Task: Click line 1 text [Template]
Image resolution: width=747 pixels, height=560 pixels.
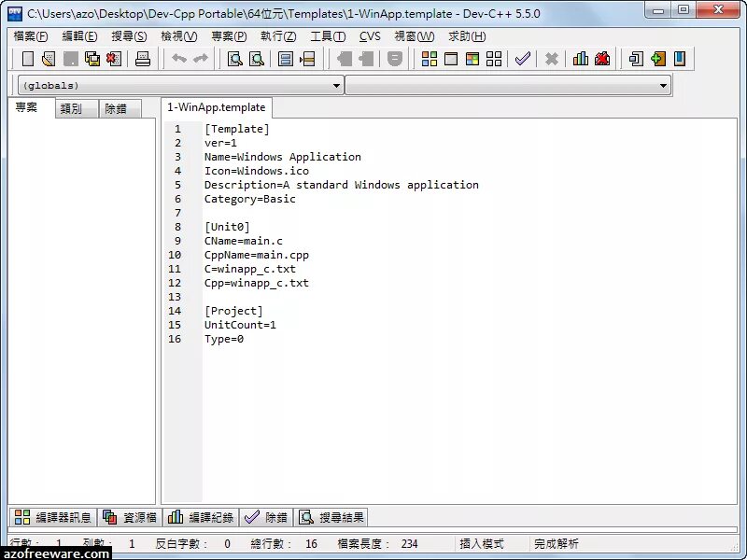Action: [237, 129]
